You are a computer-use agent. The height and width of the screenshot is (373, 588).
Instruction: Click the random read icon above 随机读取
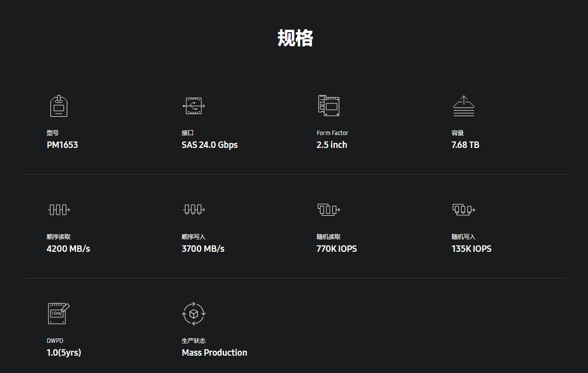(329, 209)
